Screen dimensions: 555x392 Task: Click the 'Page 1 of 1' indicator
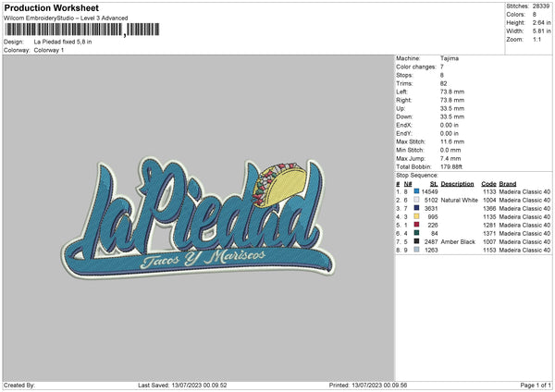(536, 385)
